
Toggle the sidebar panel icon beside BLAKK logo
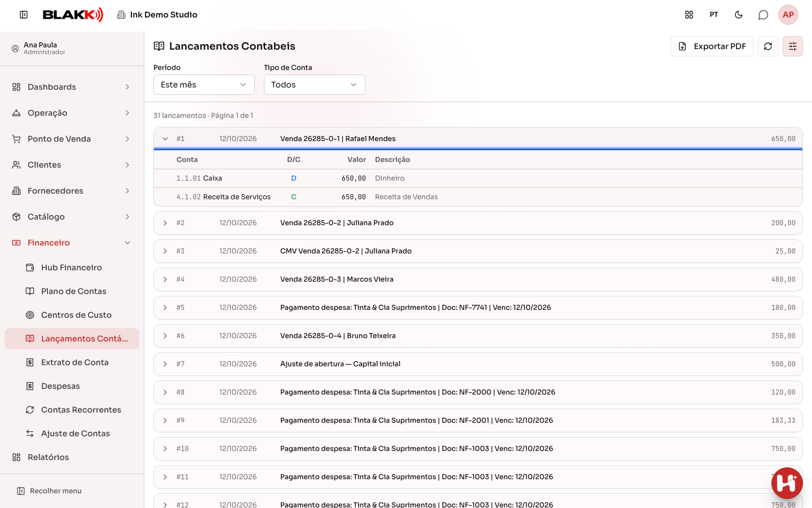(24, 15)
